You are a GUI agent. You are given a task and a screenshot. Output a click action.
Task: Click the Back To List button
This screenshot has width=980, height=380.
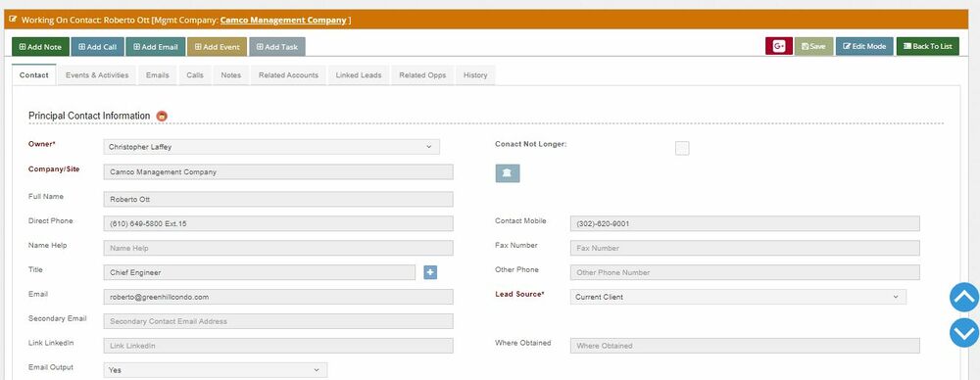(x=927, y=46)
